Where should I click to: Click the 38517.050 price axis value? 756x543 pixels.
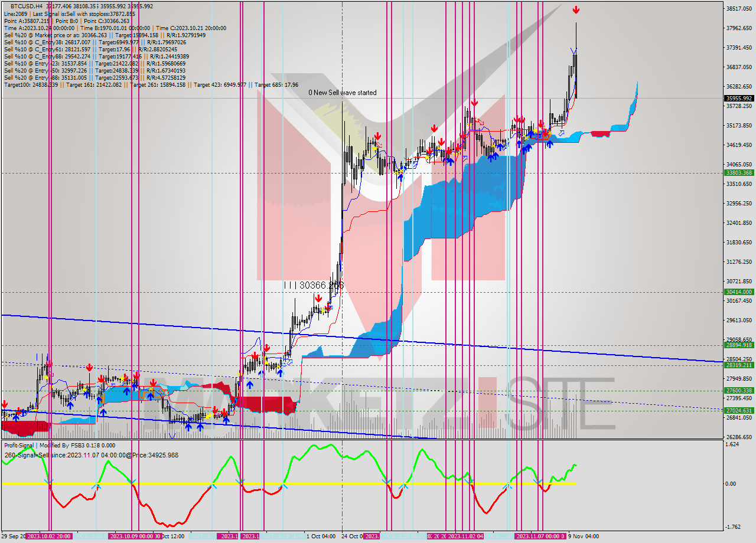pyautogui.click(x=739, y=9)
